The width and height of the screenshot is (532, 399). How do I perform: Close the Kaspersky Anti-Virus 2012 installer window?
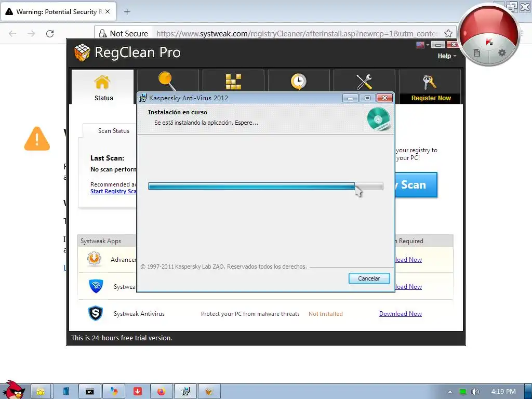(384, 98)
